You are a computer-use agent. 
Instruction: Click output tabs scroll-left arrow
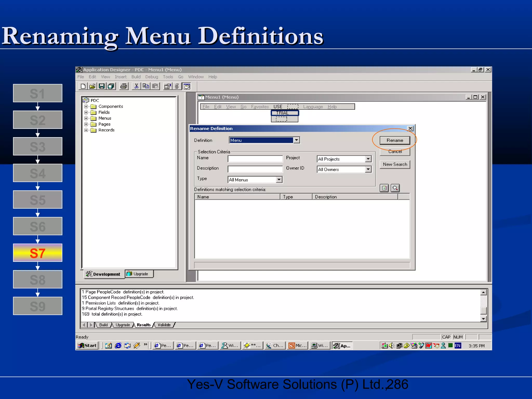tap(84, 325)
